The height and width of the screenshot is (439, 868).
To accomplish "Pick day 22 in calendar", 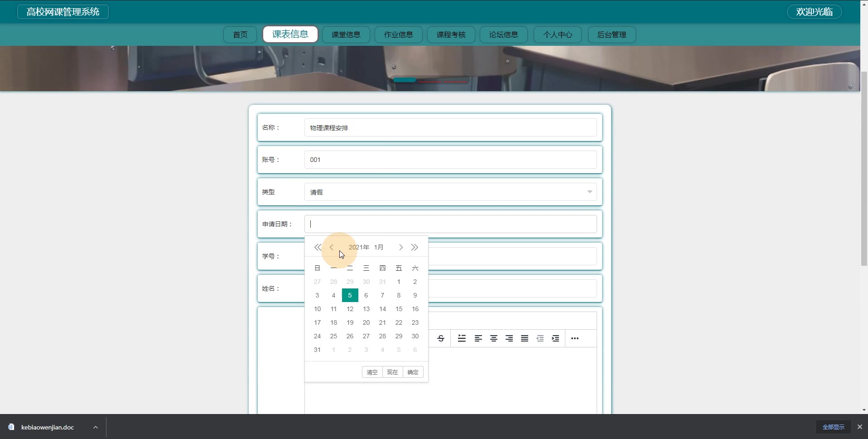I will coord(399,322).
